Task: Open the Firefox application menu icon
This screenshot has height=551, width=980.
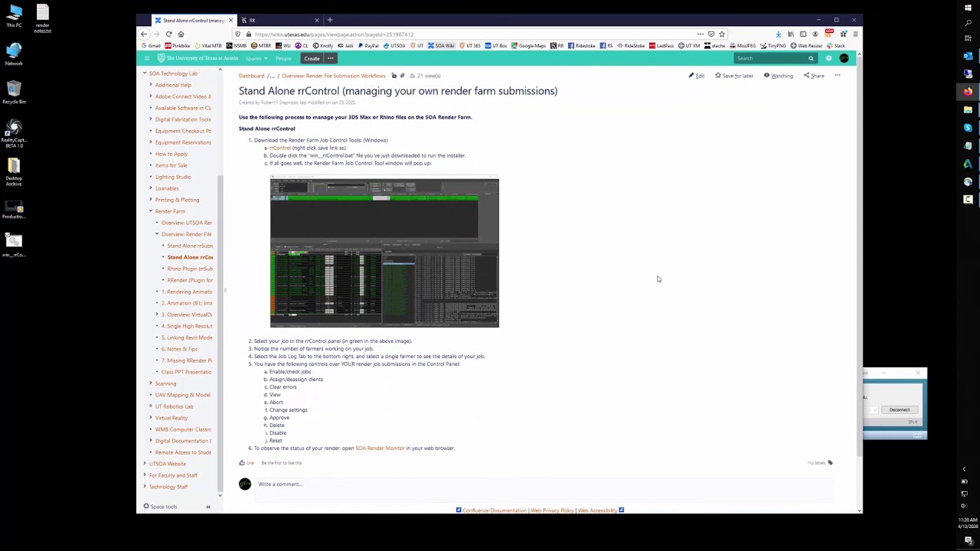Action: coord(855,34)
